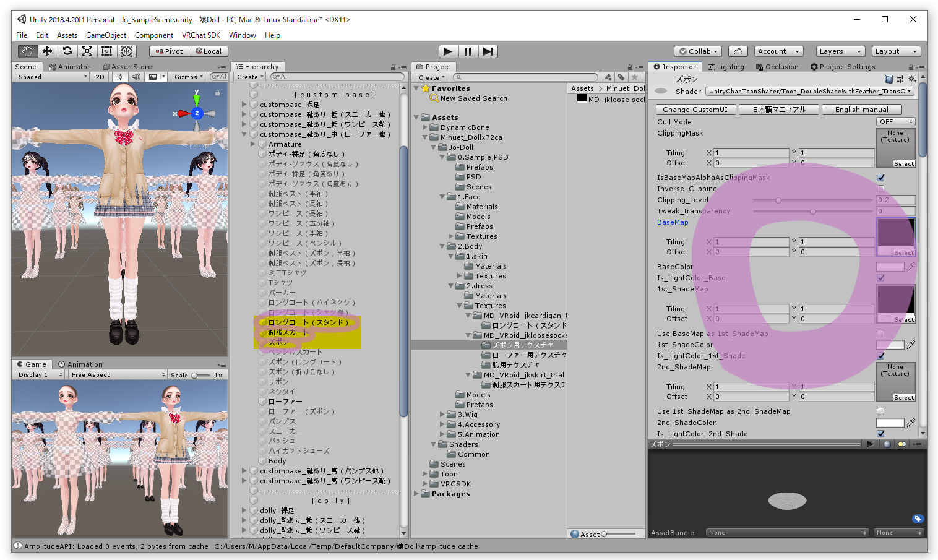Image resolution: width=938 pixels, height=560 pixels.
Task: Switch to the Animator tab
Action: coord(69,67)
